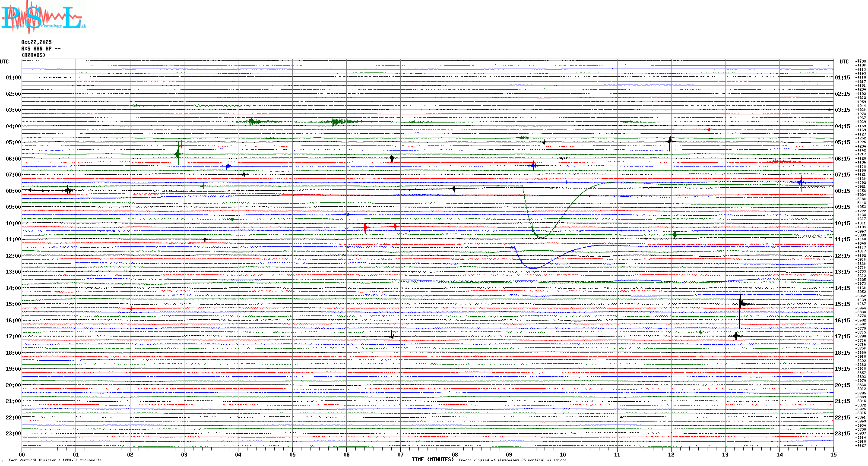
Task: Click the minute 10 tick label on bottom axis
Action: [x=563, y=454]
